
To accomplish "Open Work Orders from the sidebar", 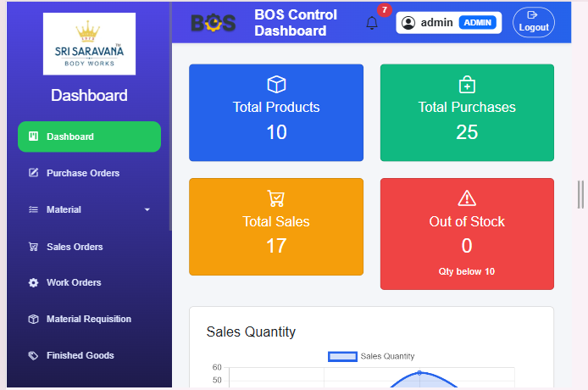I will tap(73, 282).
